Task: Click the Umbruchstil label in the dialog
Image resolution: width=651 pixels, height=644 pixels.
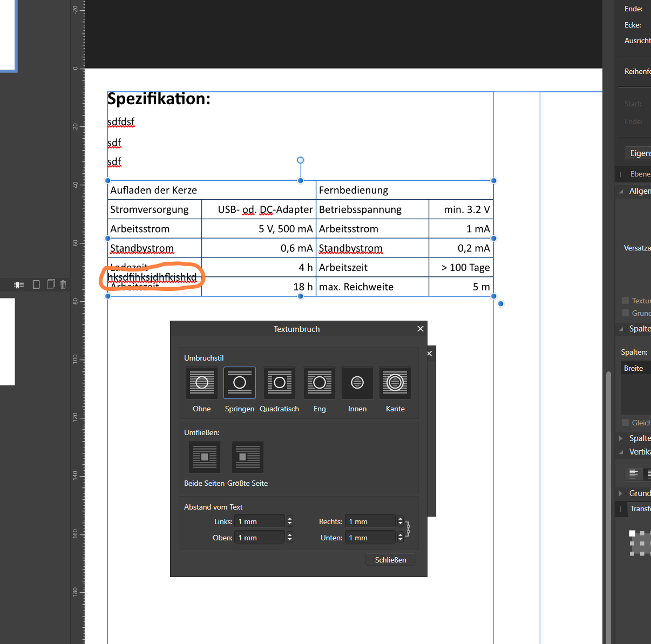Action: coord(204,358)
